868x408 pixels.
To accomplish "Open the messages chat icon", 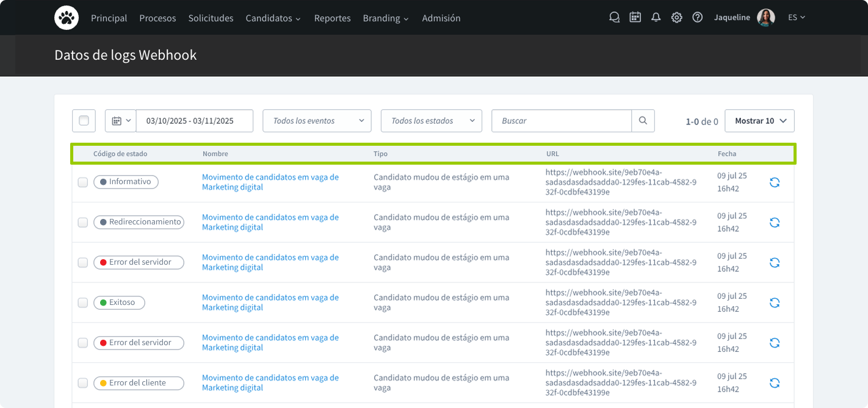I will click(x=614, y=17).
